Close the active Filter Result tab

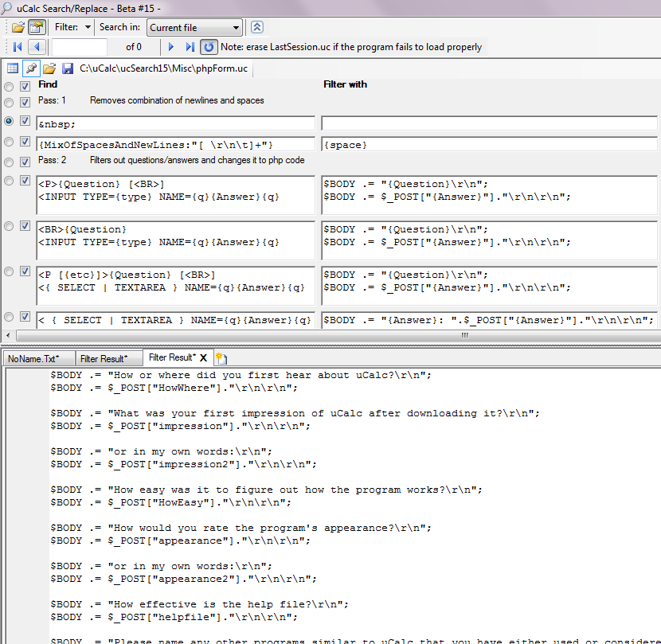pos(203,358)
